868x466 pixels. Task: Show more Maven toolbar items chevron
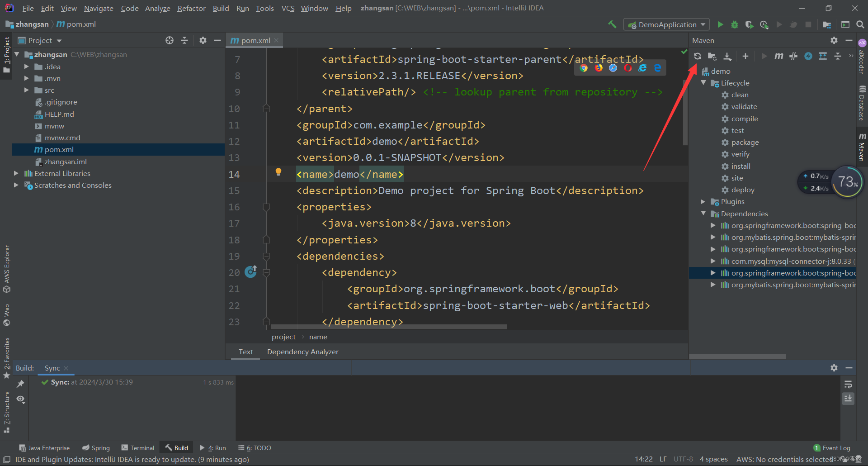pos(851,56)
